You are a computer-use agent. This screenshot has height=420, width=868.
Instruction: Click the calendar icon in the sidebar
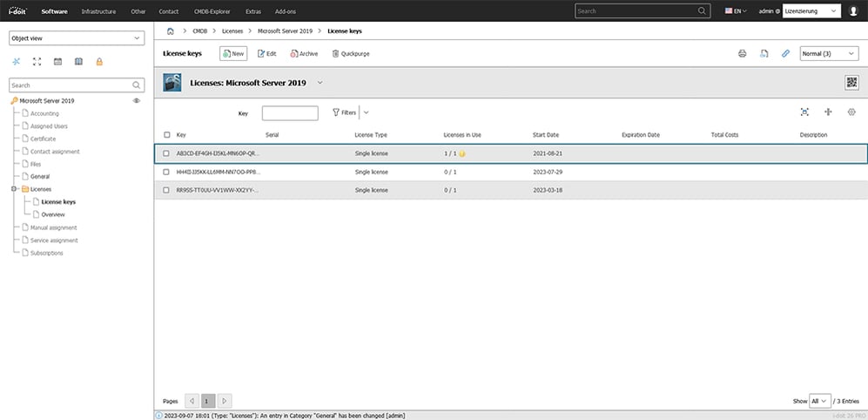point(57,62)
